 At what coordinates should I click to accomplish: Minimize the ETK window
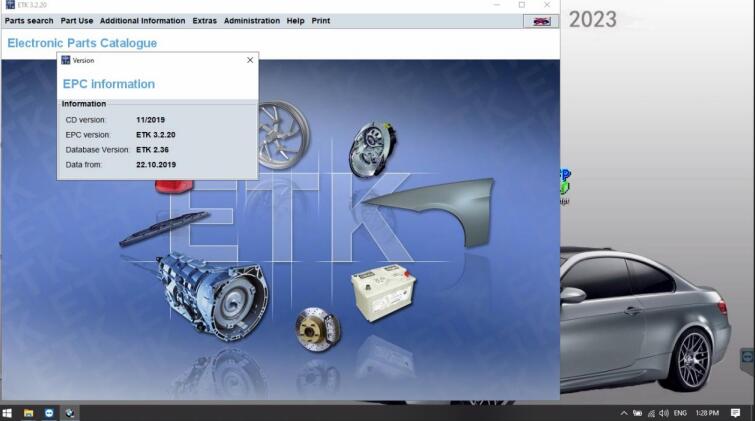497,5
